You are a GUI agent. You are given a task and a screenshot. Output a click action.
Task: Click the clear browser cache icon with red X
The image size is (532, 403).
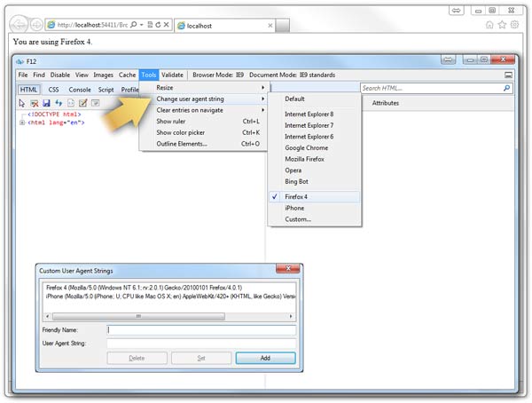[x=35, y=103]
